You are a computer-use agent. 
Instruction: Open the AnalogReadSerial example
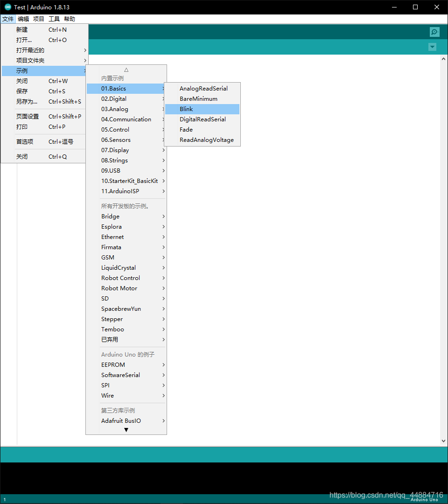203,88
